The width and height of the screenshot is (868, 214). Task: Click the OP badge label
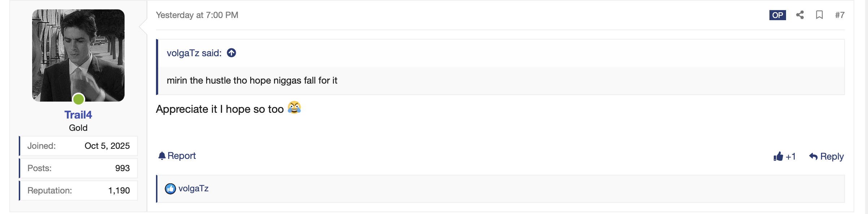pos(777,15)
